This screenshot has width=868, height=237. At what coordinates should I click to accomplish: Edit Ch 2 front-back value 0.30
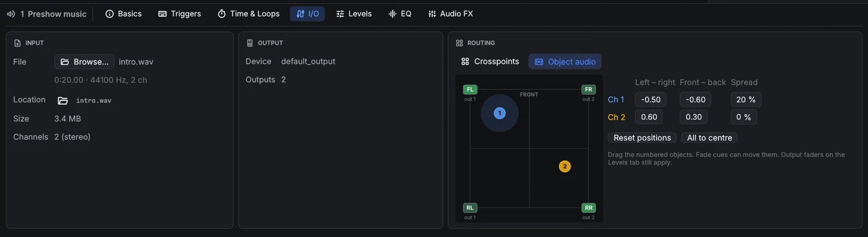694,117
